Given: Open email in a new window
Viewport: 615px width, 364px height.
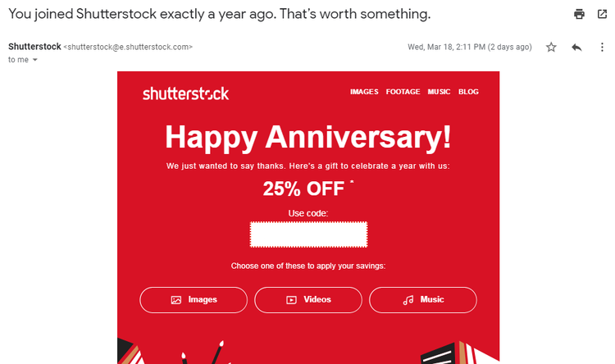Looking at the screenshot, I should [602, 14].
